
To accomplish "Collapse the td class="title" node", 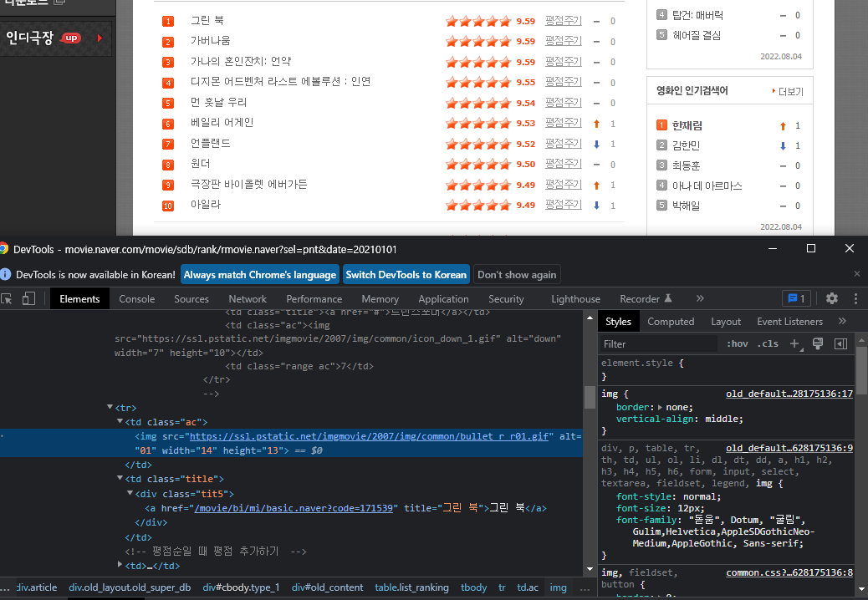I will [120, 478].
